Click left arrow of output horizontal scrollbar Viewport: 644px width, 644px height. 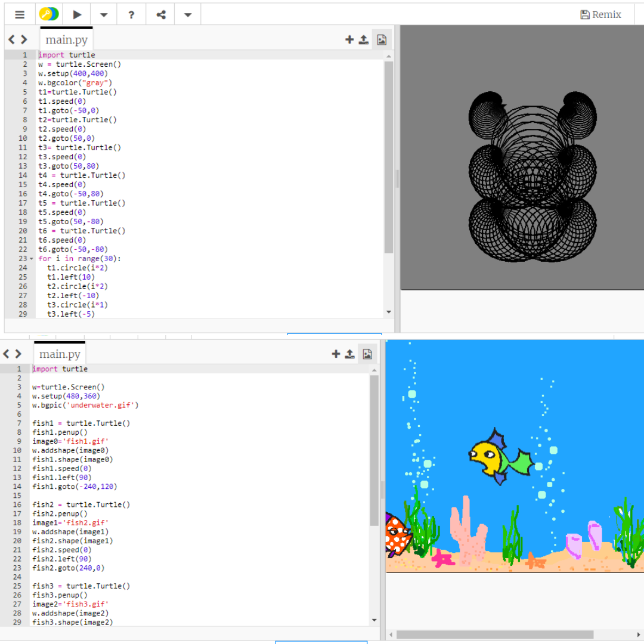(391, 634)
